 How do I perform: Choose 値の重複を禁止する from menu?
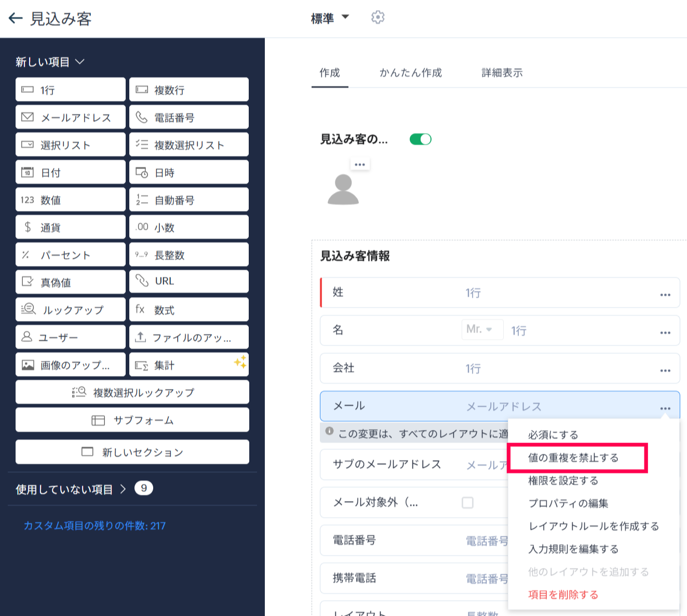click(573, 458)
